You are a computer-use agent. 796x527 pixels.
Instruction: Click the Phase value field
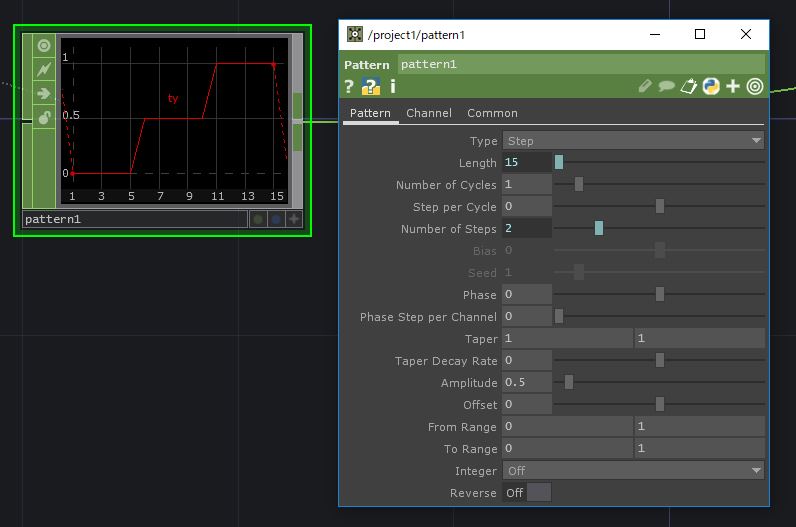[x=527, y=294]
